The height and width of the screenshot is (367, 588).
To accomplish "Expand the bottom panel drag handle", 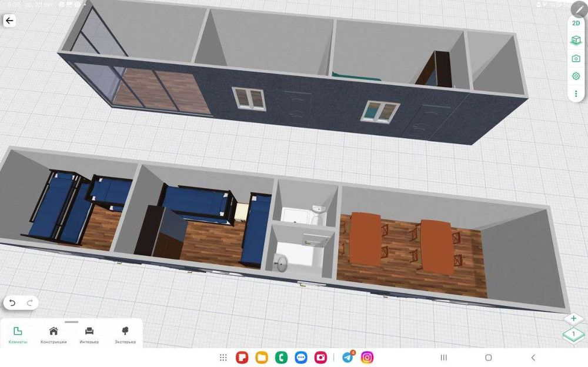I will pyautogui.click(x=71, y=322).
